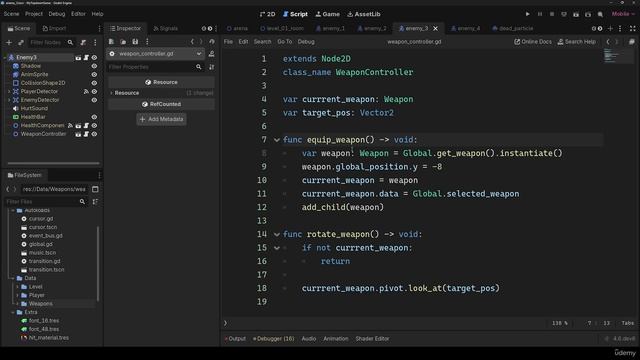
Task: Open object history in the inspector
Action: pyautogui.click(x=211, y=42)
